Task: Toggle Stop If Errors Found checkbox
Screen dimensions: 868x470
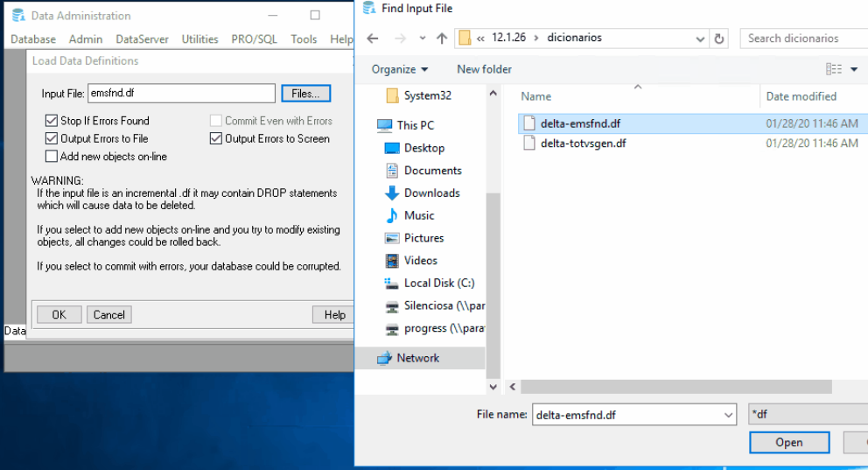Action: (52, 121)
